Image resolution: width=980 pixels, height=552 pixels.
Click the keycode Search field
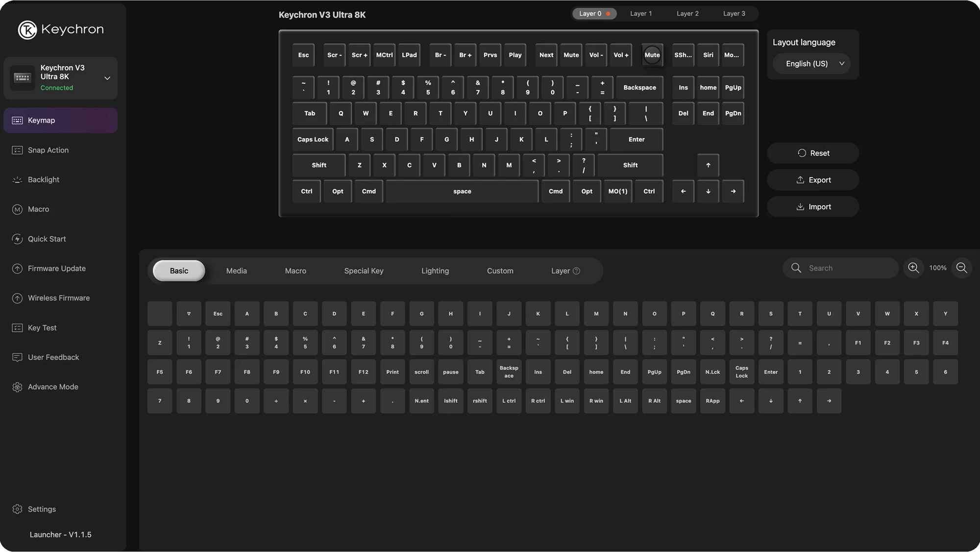click(x=840, y=268)
